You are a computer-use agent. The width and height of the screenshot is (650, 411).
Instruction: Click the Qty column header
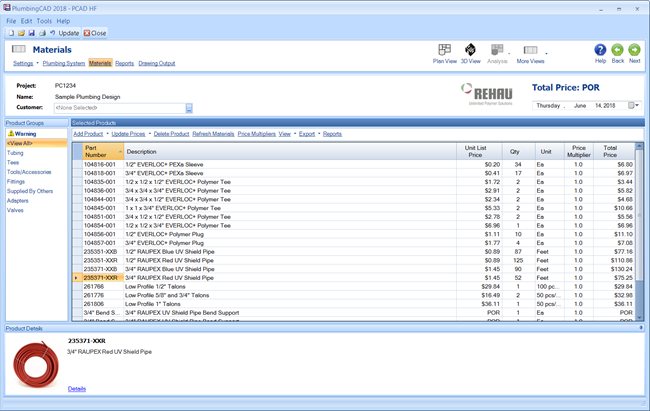[x=519, y=151]
